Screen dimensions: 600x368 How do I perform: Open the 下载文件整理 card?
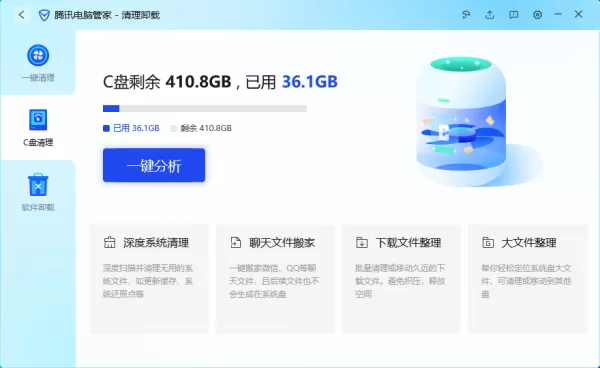coord(401,279)
